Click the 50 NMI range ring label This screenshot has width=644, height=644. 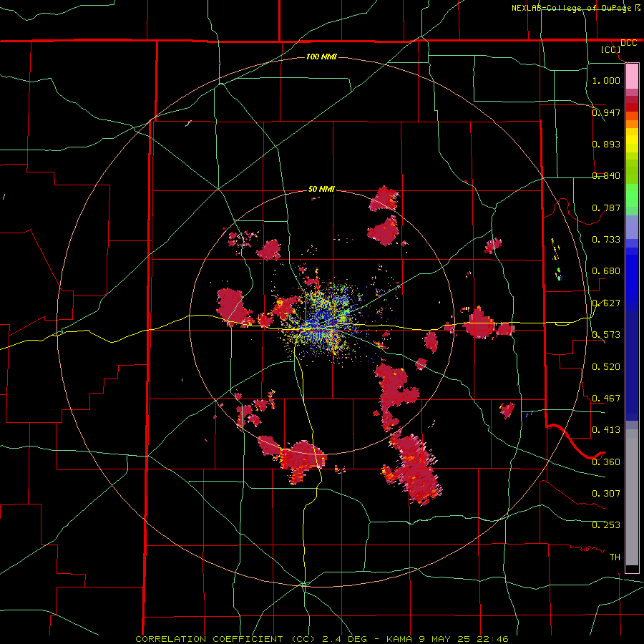[x=321, y=189]
